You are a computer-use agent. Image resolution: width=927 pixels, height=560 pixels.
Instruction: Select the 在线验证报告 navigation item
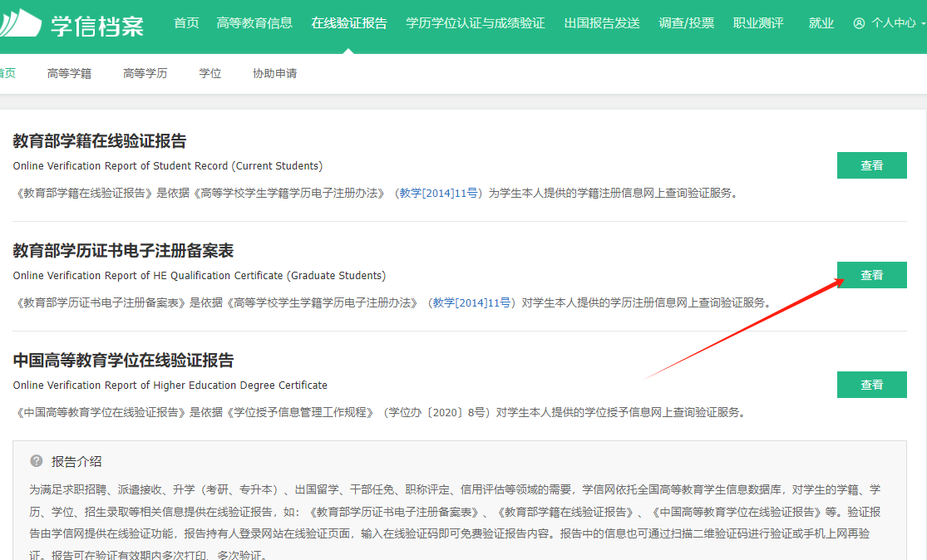click(x=349, y=23)
